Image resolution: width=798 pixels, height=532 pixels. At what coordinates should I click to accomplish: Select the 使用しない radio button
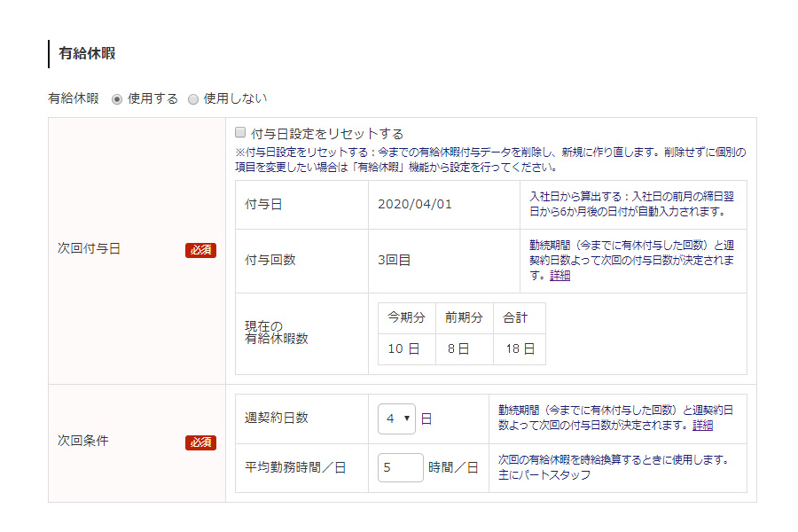tap(193, 99)
